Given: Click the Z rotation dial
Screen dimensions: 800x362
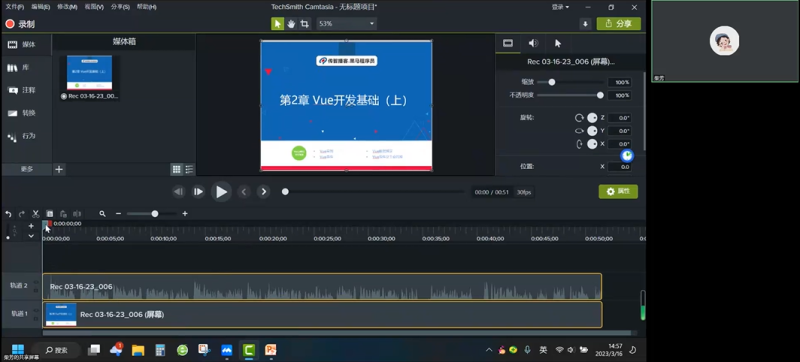Looking at the screenshot, I should click(x=592, y=118).
